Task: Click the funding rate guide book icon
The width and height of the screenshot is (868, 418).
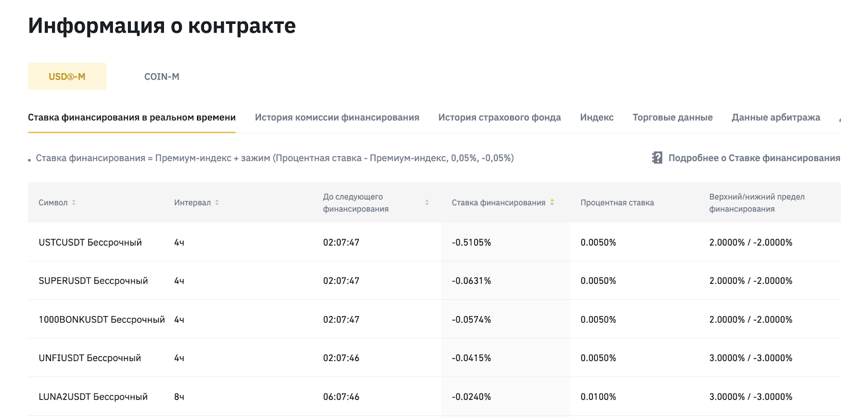Action: point(657,158)
